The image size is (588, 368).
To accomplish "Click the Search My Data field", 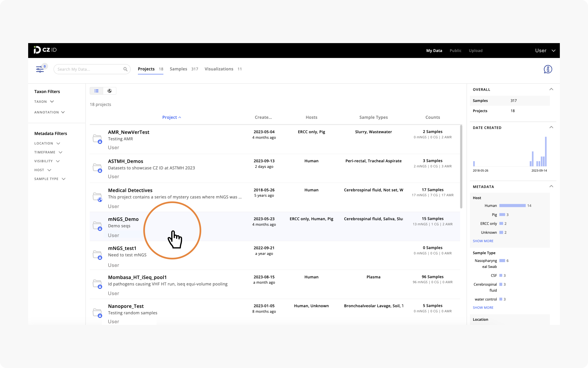I will click(92, 69).
